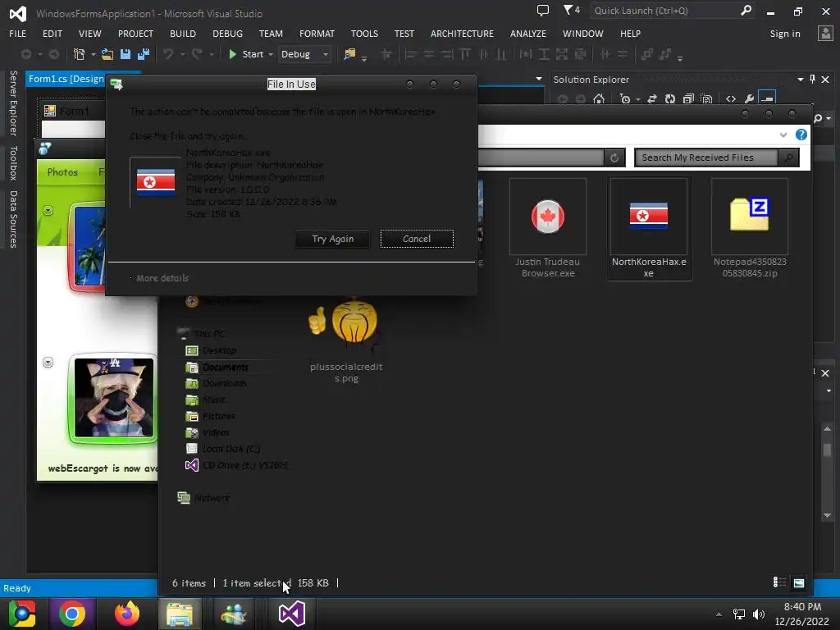
Task: Open New Project dropdown arrow
Action: point(94,55)
